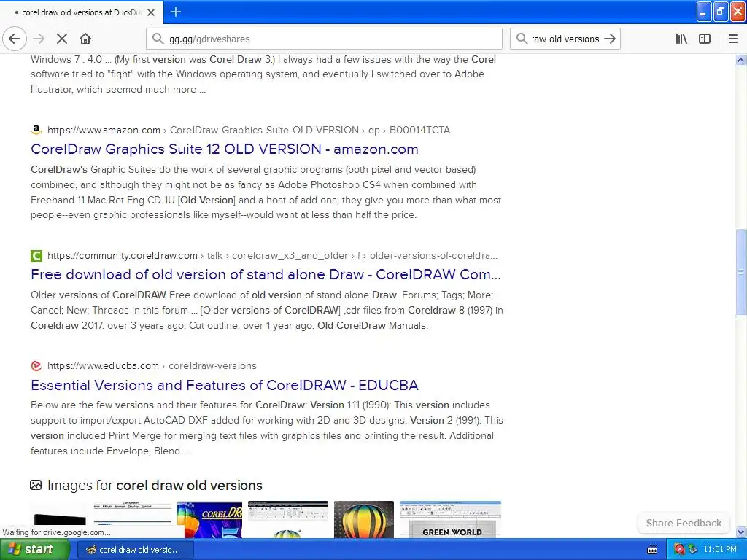This screenshot has height=560, width=747.
Task: Click the scrollbar down arrow
Action: [x=740, y=532]
